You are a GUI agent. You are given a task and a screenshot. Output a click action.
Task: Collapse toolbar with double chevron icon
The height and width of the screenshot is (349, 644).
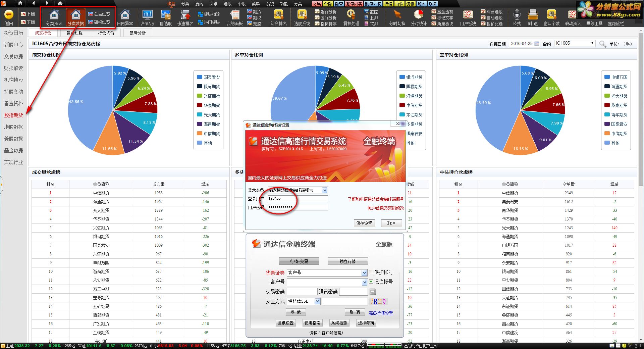(60, 3)
